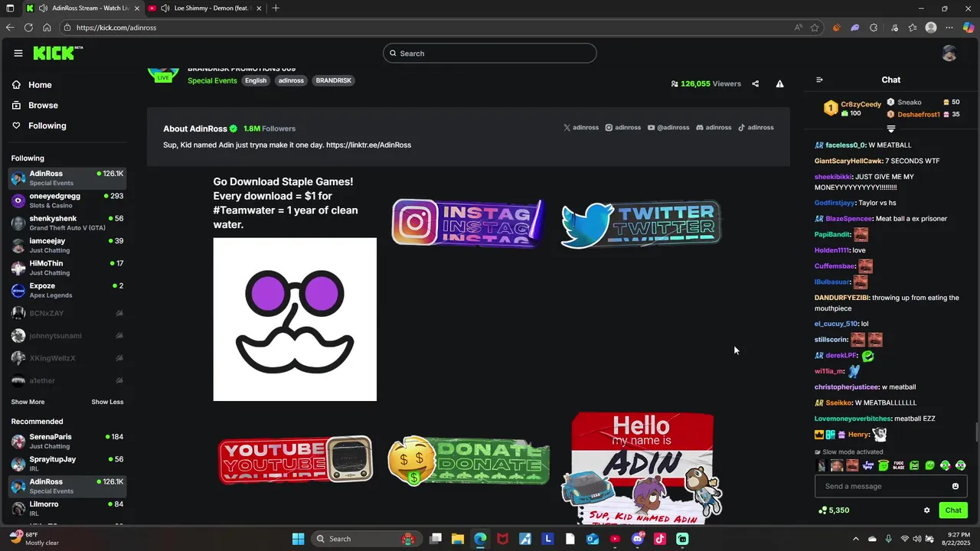
Task: Refresh the browser page
Action: coord(28,28)
